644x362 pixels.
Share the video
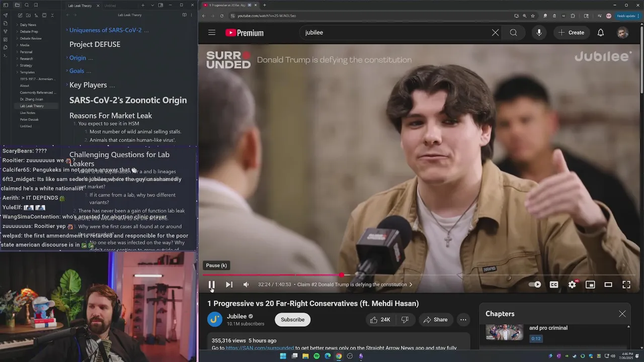point(435,320)
